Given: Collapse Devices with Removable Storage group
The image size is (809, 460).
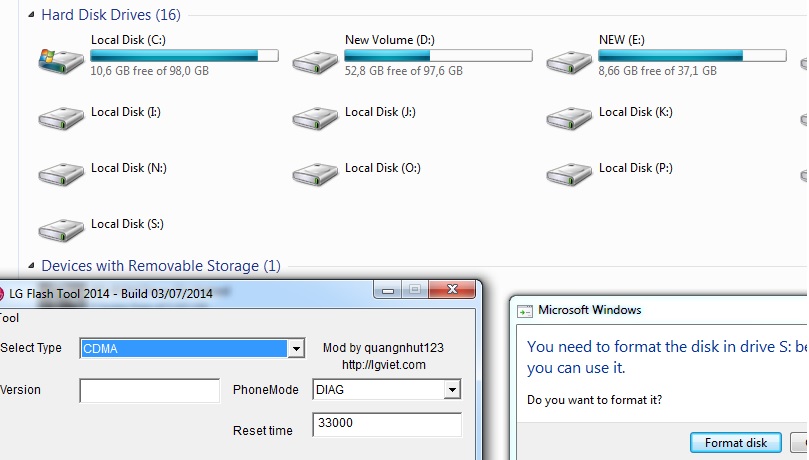Looking at the screenshot, I should [x=31, y=266].
